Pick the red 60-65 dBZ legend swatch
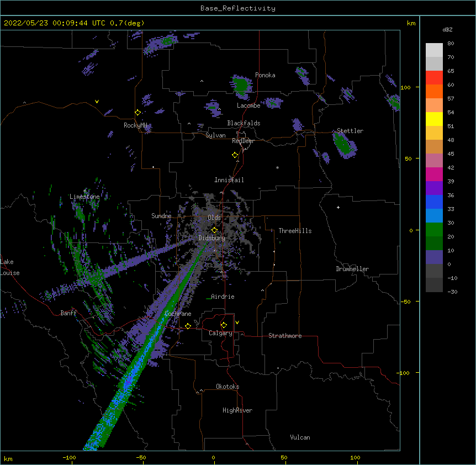This screenshot has width=476, height=465. pyautogui.click(x=434, y=77)
